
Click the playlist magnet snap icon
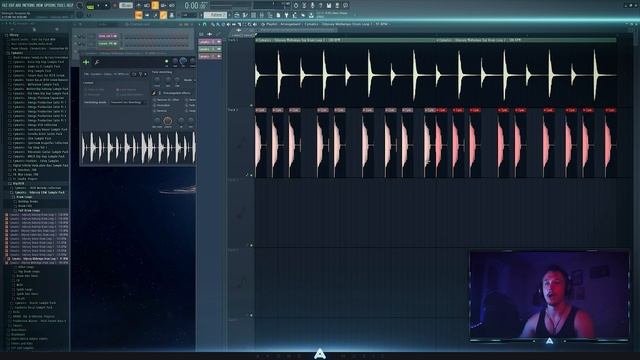(205, 24)
